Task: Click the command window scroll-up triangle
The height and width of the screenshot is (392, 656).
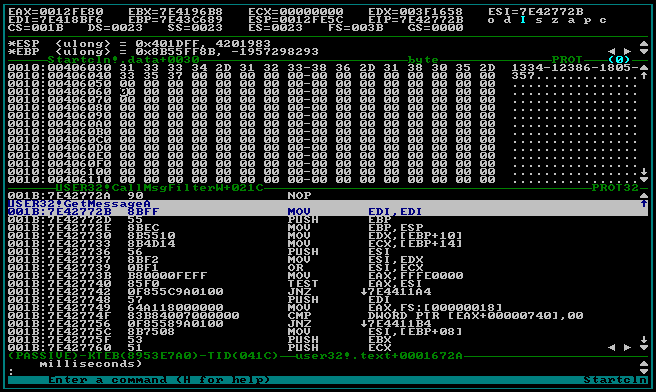Action: 644,364
